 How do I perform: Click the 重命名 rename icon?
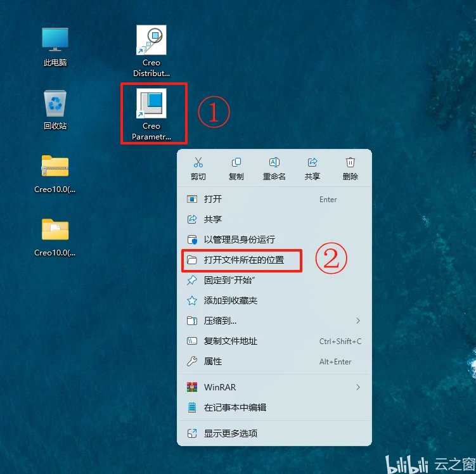274,162
